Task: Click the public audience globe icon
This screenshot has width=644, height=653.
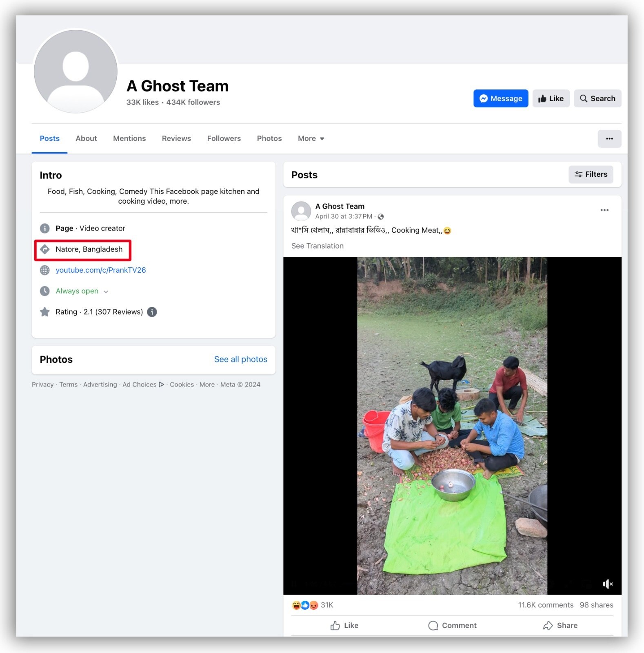Action: [381, 217]
